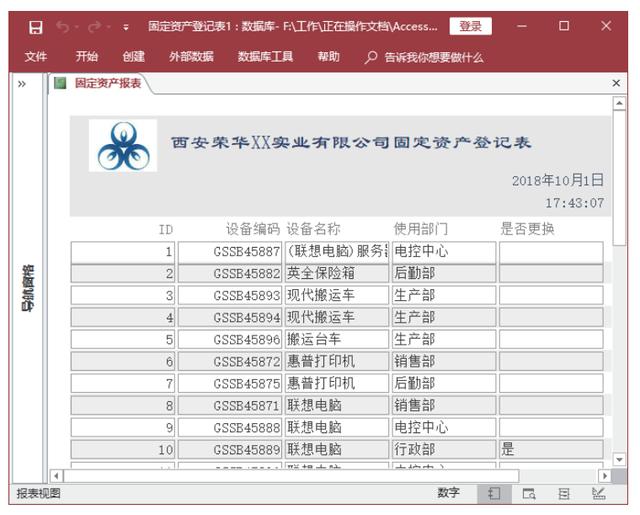Open the 外部数据 ribbon tab
Viewport: 640px width, 515px height.
(191, 56)
